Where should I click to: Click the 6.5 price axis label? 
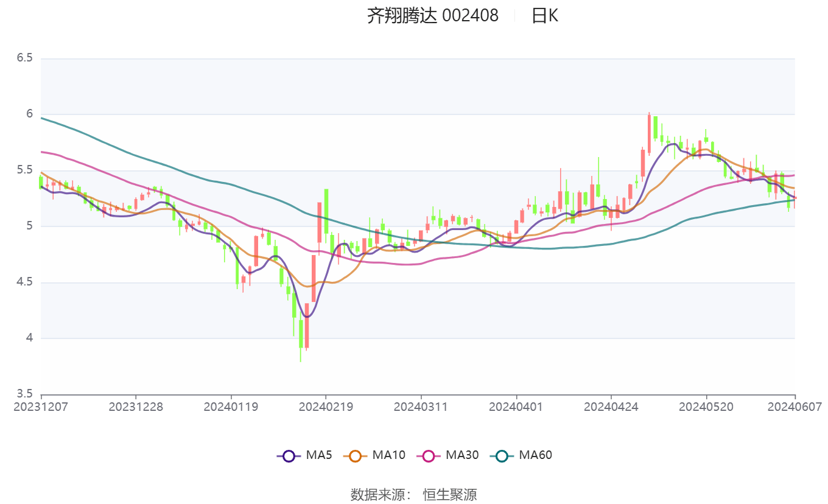point(24,58)
